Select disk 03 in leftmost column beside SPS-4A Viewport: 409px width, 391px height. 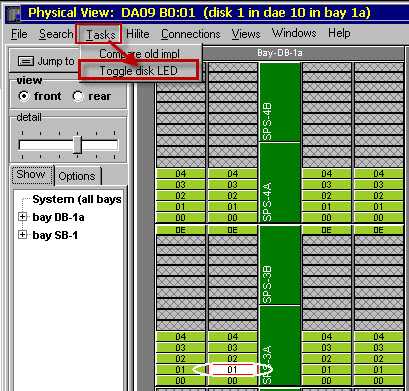pos(181,185)
